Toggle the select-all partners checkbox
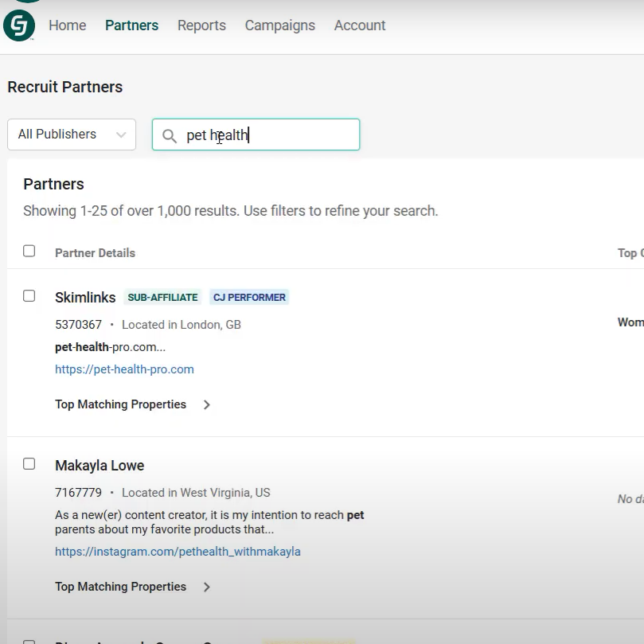This screenshot has height=644, width=644. pos(29,252)
